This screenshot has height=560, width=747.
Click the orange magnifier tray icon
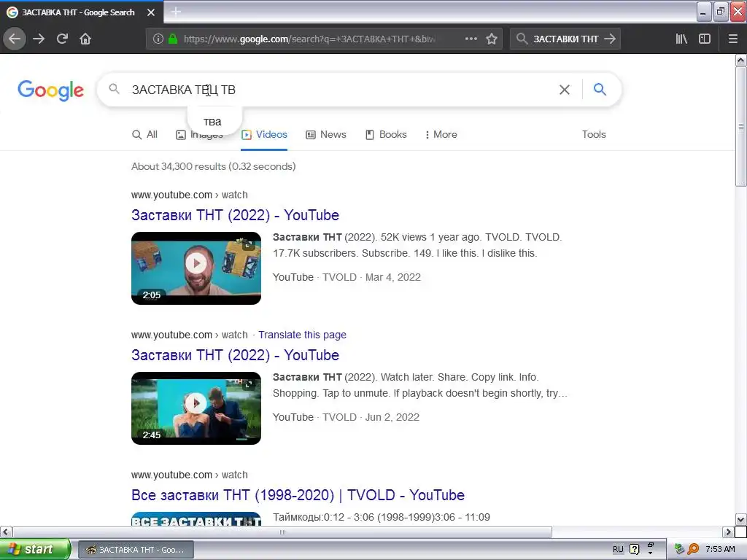[x=693, y=550]
